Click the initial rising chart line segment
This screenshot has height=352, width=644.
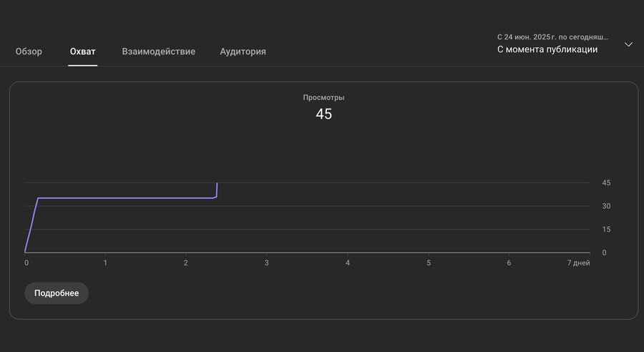pyautogui.click(x=31, y=225)
